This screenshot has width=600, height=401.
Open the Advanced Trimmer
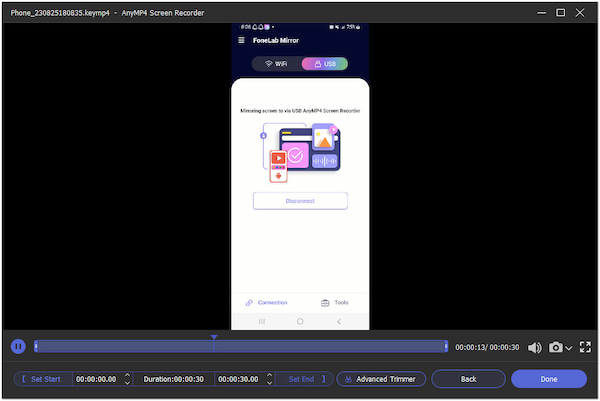[381, 379]
